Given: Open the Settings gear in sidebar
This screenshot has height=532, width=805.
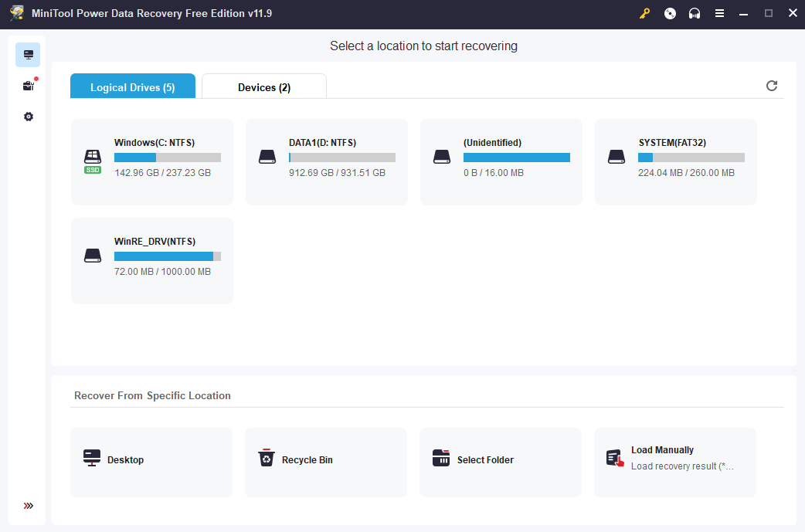Looking at the screenshot, I should (x=29, y=117).
